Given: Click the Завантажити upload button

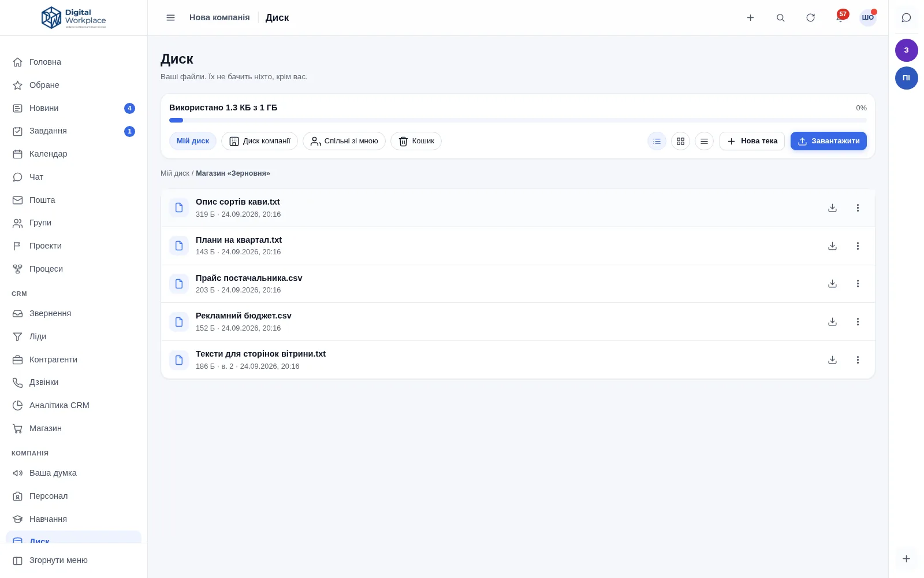Looking at the screenshot, I should (x=828, y=141).
